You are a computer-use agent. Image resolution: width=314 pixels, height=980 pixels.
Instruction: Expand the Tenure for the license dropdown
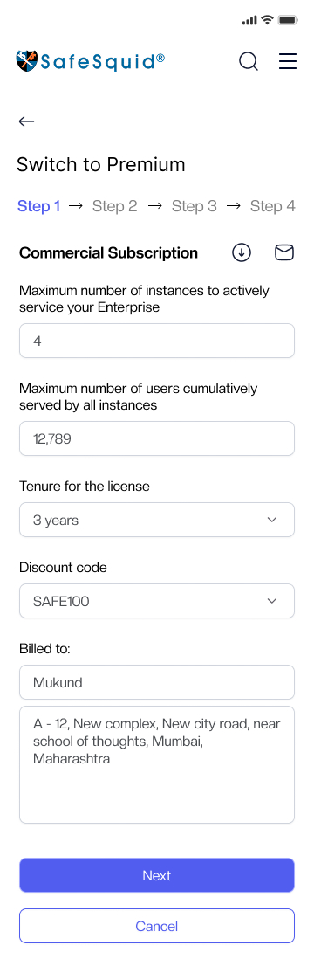pyautogui.click(x=157, y=520)
